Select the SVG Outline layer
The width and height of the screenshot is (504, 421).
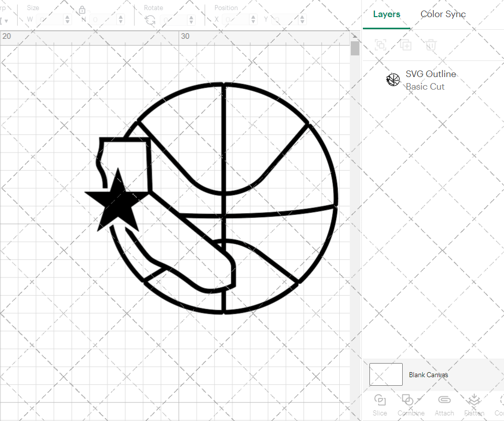(431, 80)
